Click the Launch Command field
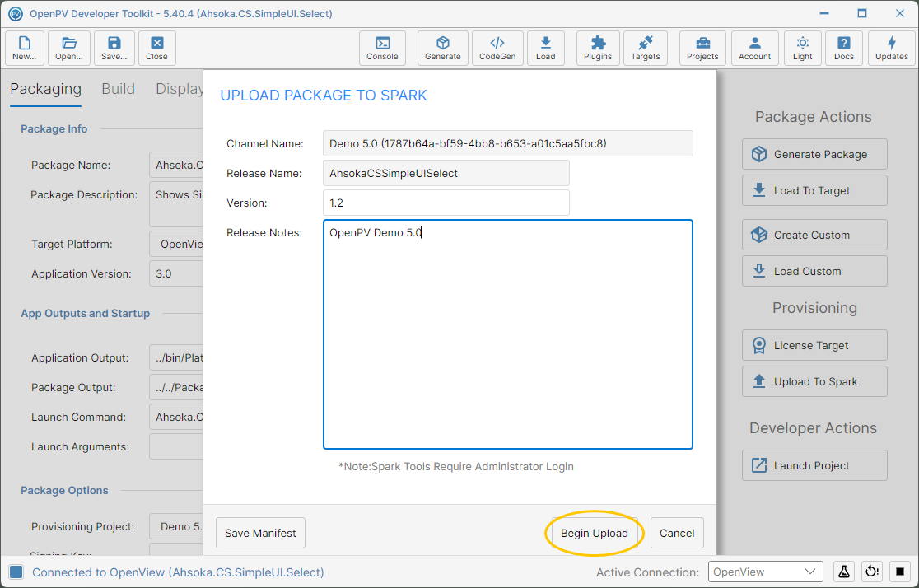Screen dimensions: 919x588 pos(176,418)
